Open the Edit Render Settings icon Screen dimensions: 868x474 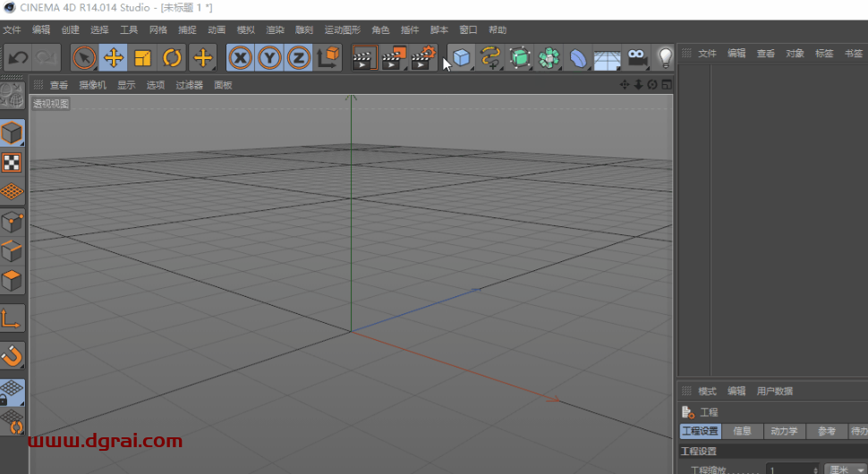[x=423, y=59]
